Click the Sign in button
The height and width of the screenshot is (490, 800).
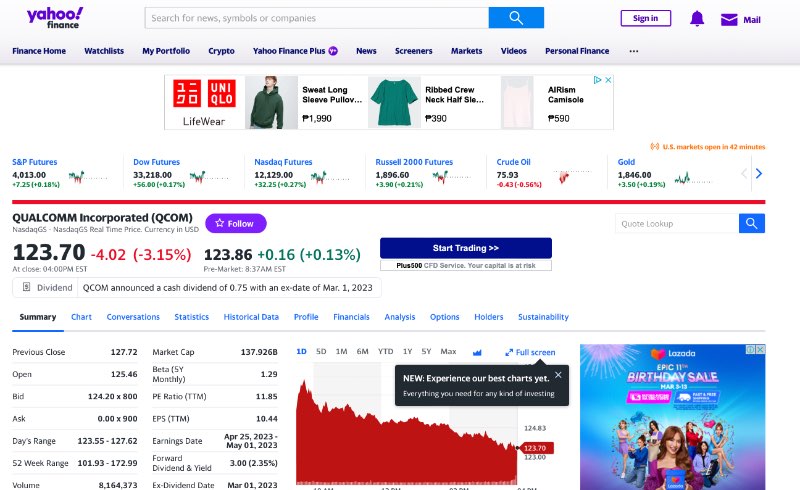coord(645,18)
